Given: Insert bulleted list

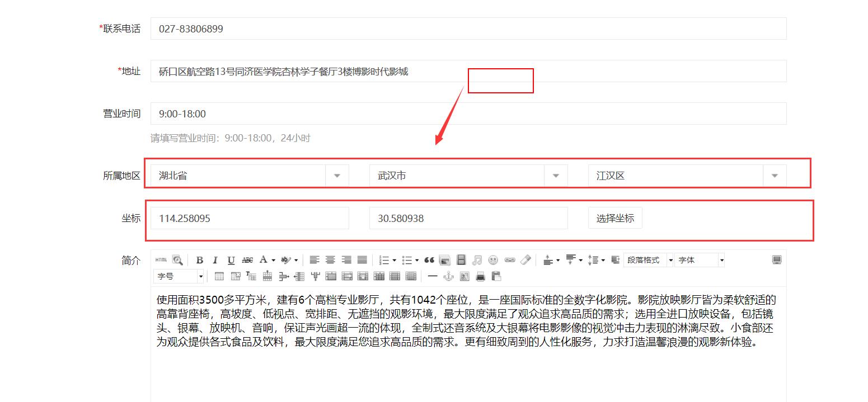Looking at the screenshot, I should 407,260.
